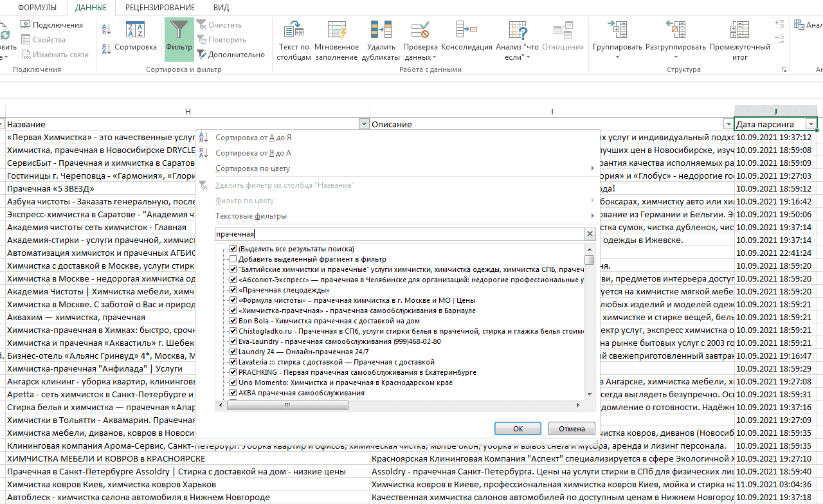Run Мгновенное заполнение flash fill
Screen dimensions: 823x504
tap(337, 40)
